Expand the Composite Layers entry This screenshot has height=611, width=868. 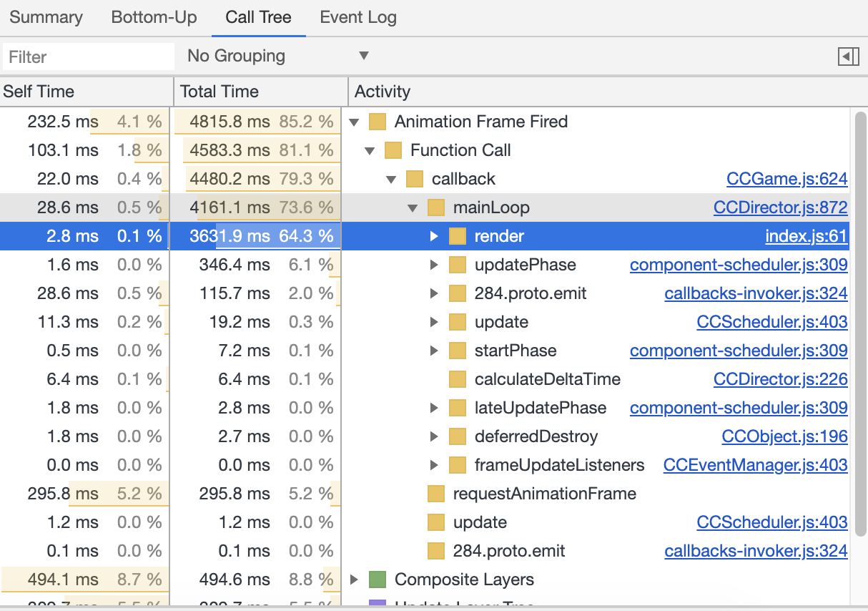click(353, 580)
